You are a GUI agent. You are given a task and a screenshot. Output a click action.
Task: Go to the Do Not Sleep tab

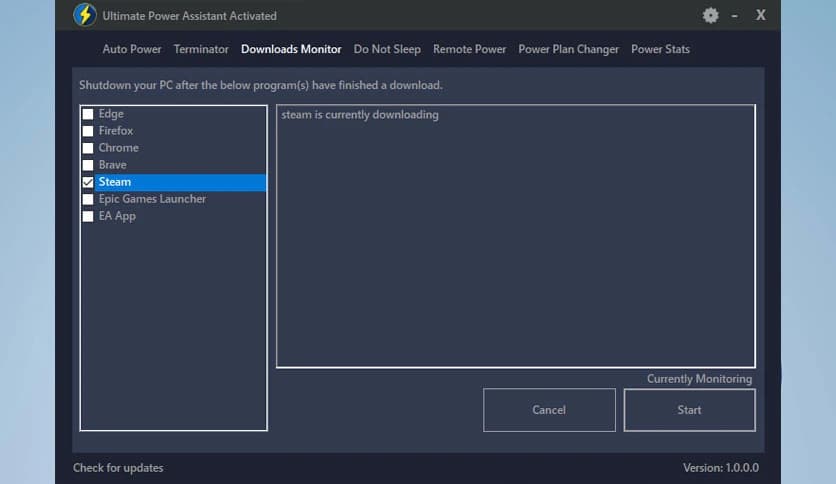click(x=387, y=49)
